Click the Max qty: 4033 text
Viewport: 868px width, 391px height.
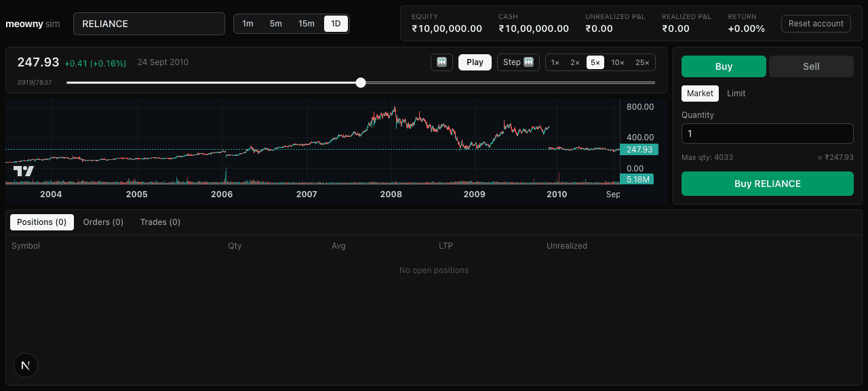[707, 157]
